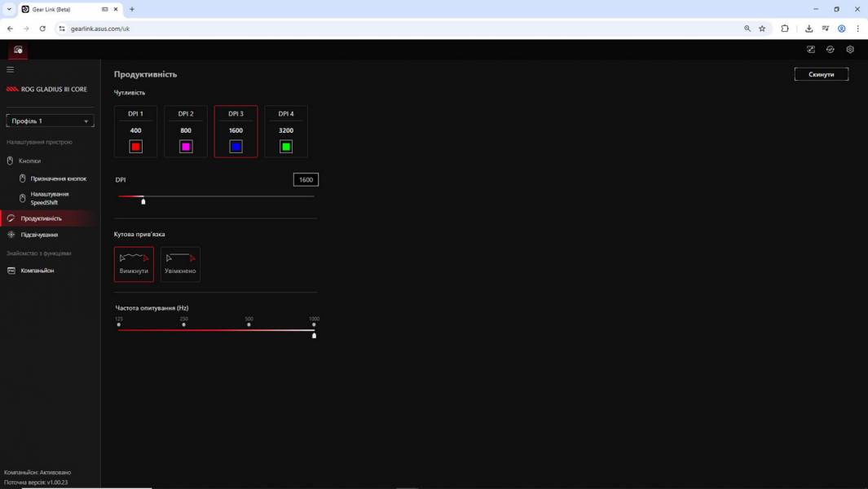Viewport: 868px width, 489px height.
Task: Bookmark this page with the star icon
Action: click(762, 29)
